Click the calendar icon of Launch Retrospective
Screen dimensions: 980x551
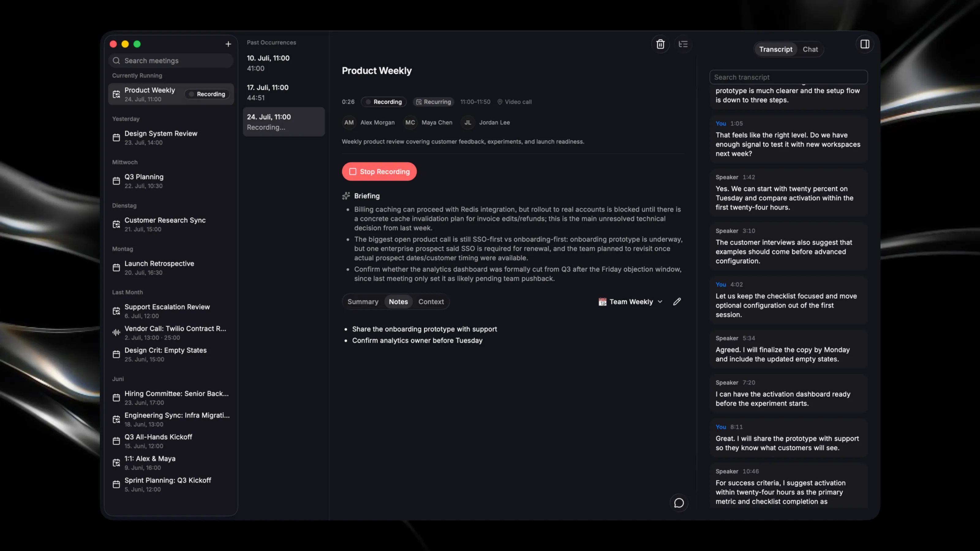(x=116, y=268)
